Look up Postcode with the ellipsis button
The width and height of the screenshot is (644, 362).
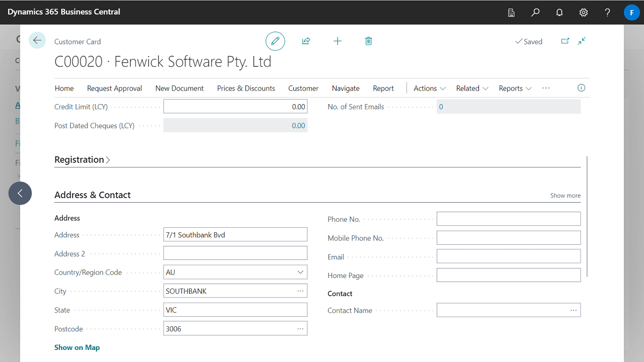[x=300, y=329]
